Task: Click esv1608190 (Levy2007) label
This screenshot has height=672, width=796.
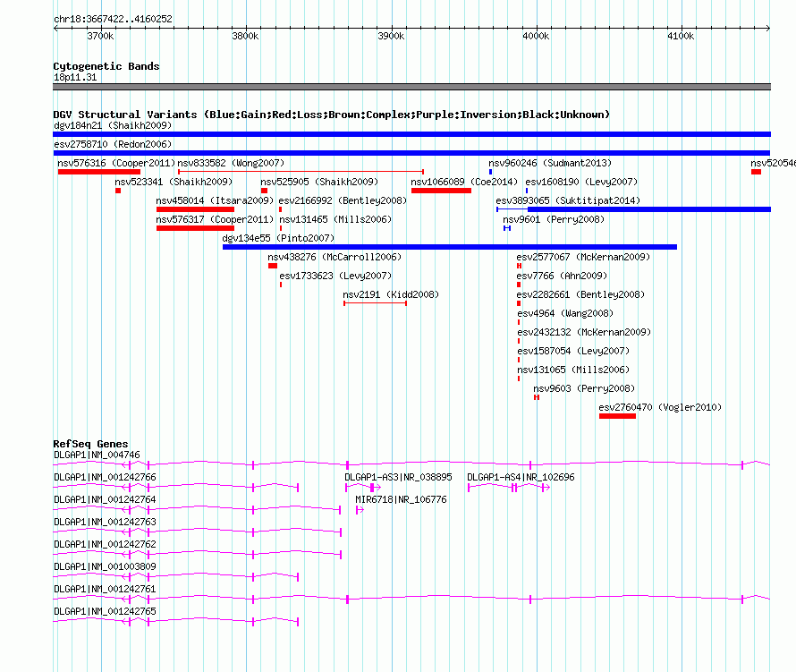Action: tap(581, 182)
